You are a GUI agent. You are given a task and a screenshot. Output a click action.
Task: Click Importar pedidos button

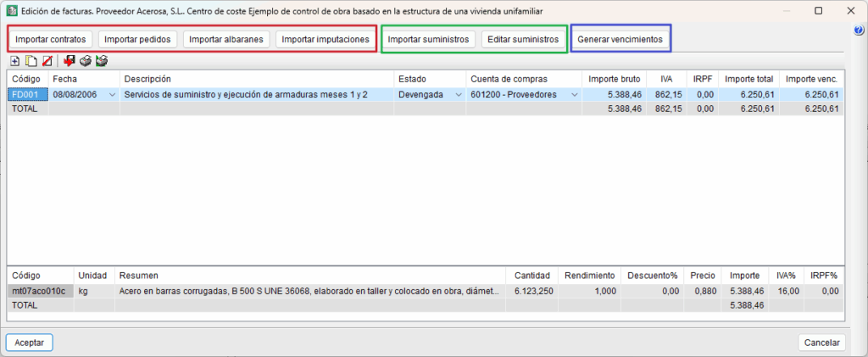(138, 39)
